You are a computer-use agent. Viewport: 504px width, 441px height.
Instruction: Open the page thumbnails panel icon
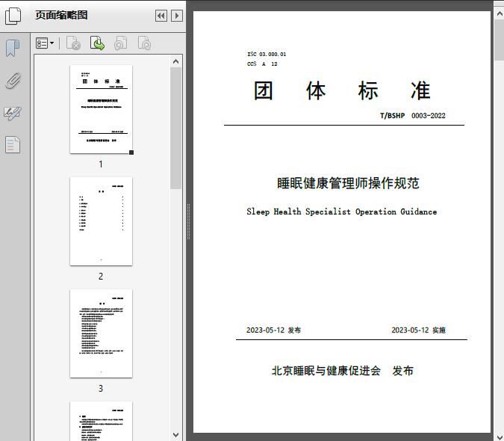pos(13,16)
